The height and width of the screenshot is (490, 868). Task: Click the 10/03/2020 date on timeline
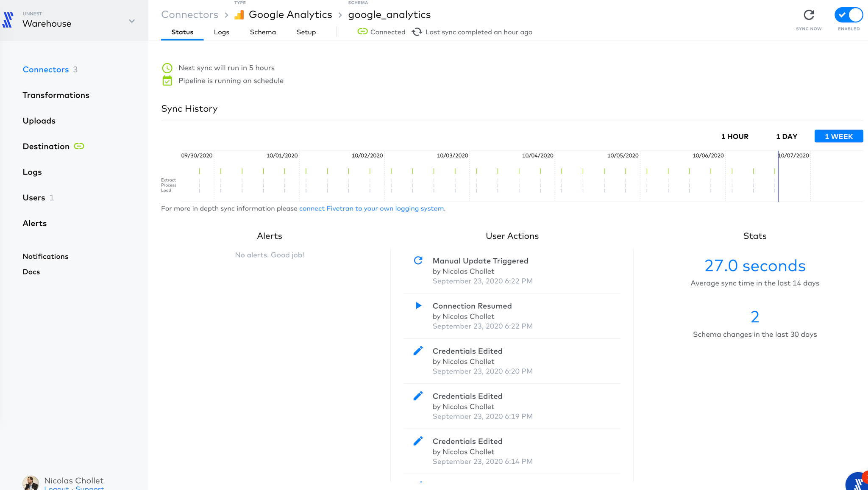point(453,155)
